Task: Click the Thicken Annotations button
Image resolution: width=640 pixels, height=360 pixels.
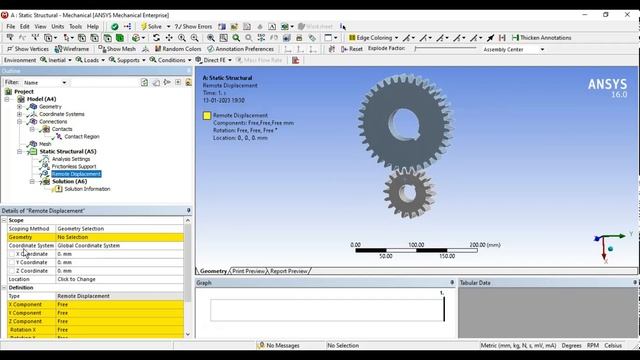Action: click(542, 38)
